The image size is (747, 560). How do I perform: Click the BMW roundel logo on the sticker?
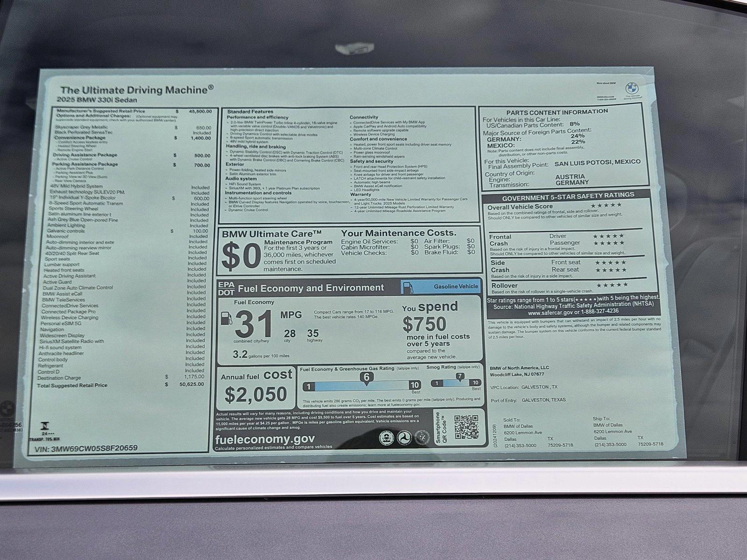[632, 87]
